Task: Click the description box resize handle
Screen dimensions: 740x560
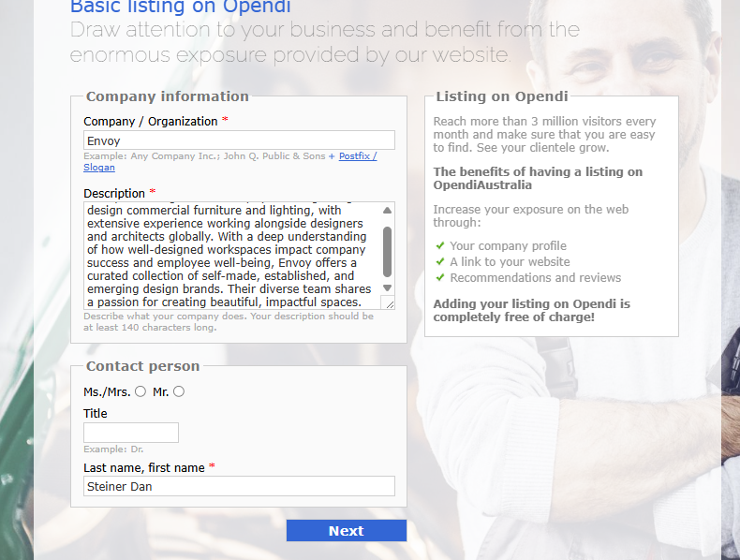Action: coord(390,303)
